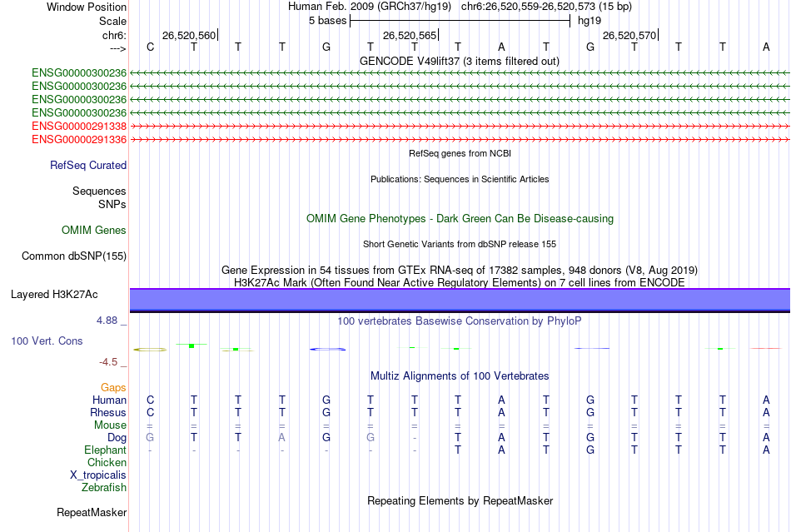Click the Sequences track label
Screen dimensions: 791x532
(99, 191)
